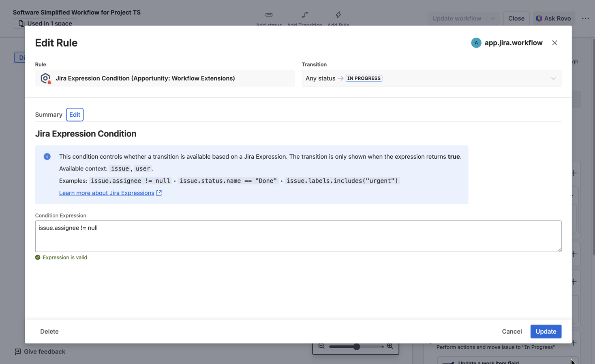This screenshot has width=595, height=364.
Task: Open Ask Rovo assistant
Action: (x=553, y=18)
